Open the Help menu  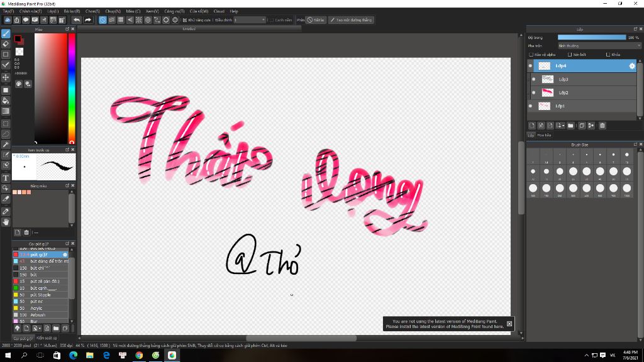(234, 11)
